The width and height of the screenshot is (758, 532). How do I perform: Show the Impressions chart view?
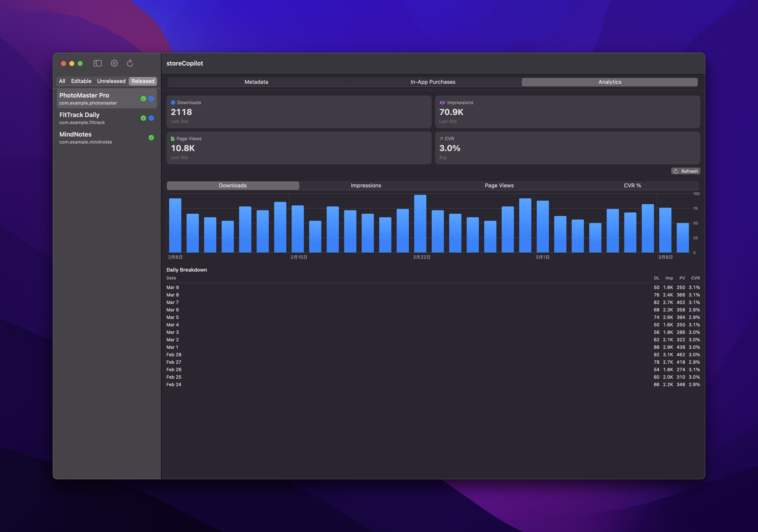pyautogui.click(x=366, y=185)
